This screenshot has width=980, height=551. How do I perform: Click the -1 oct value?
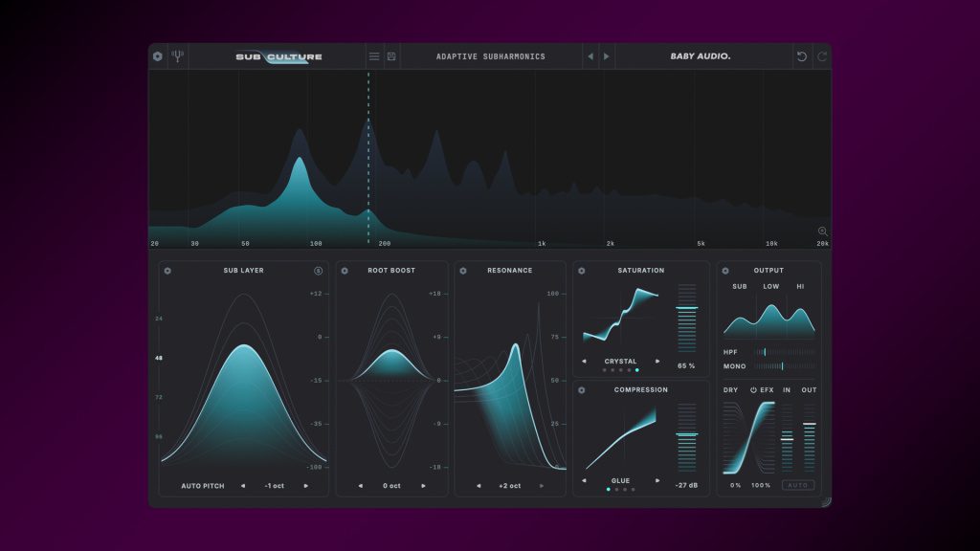(x=275, y=485)
